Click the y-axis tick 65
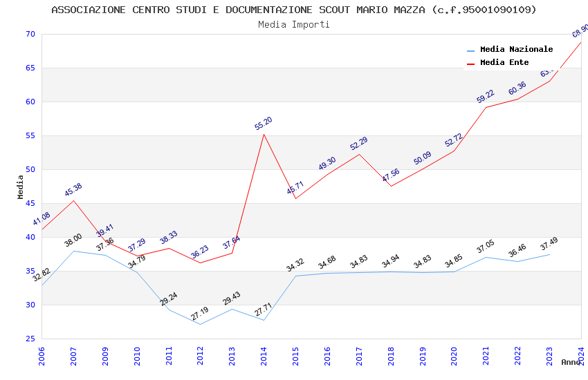 point(30,68)
